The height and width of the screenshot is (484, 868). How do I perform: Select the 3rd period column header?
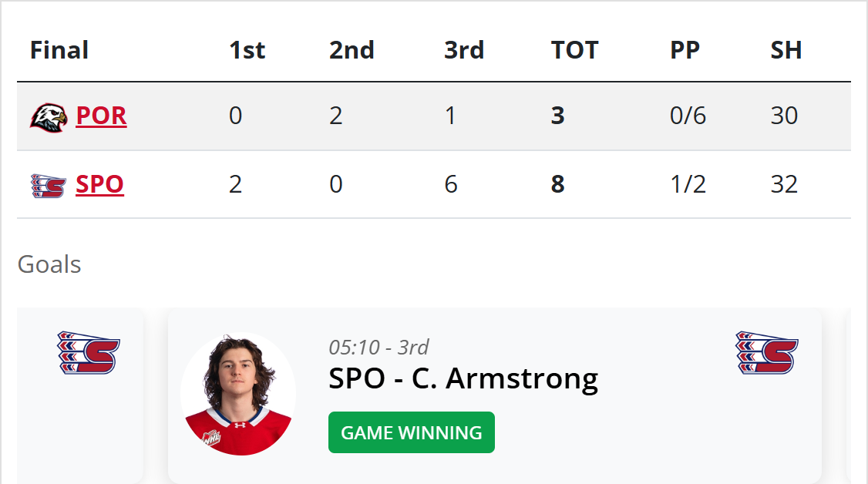click(464, 50)
